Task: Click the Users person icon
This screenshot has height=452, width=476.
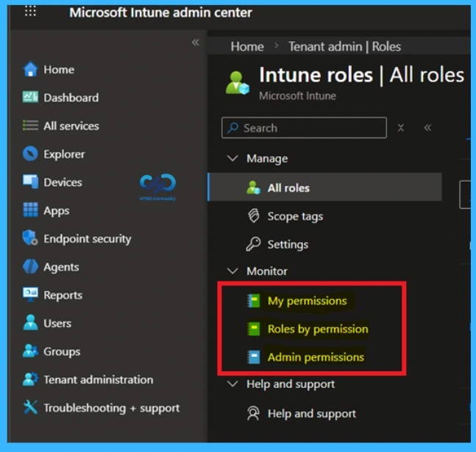Action: tap(30, 323)
